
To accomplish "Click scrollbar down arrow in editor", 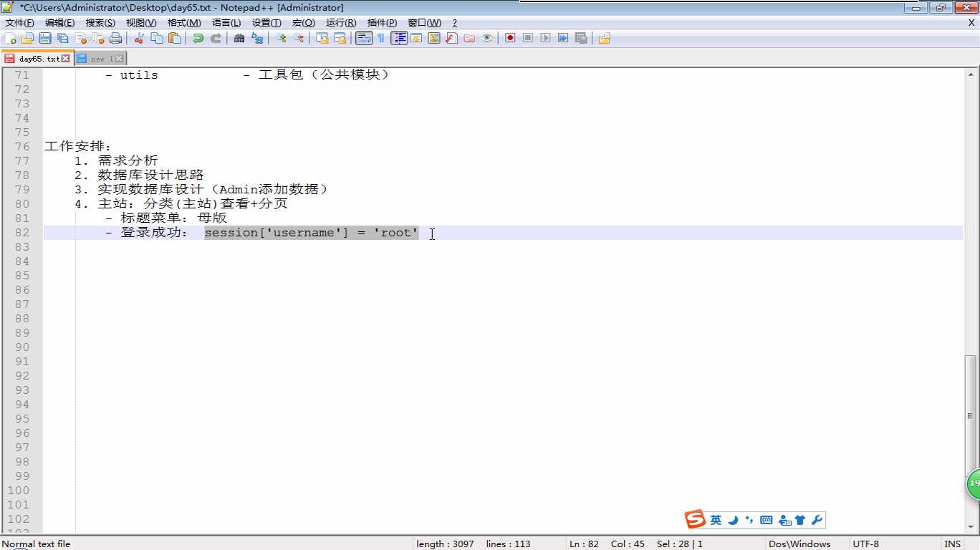I will (x=971, y=527).
